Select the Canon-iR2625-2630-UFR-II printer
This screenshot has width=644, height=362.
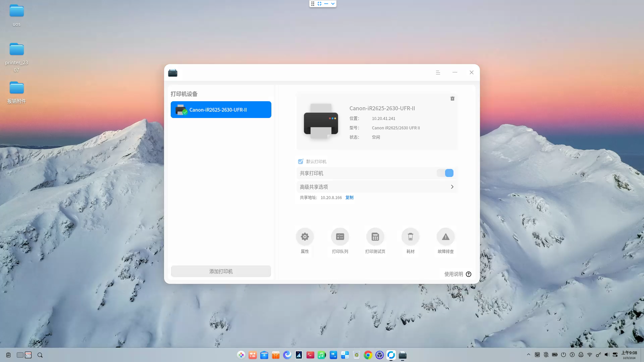221,110
